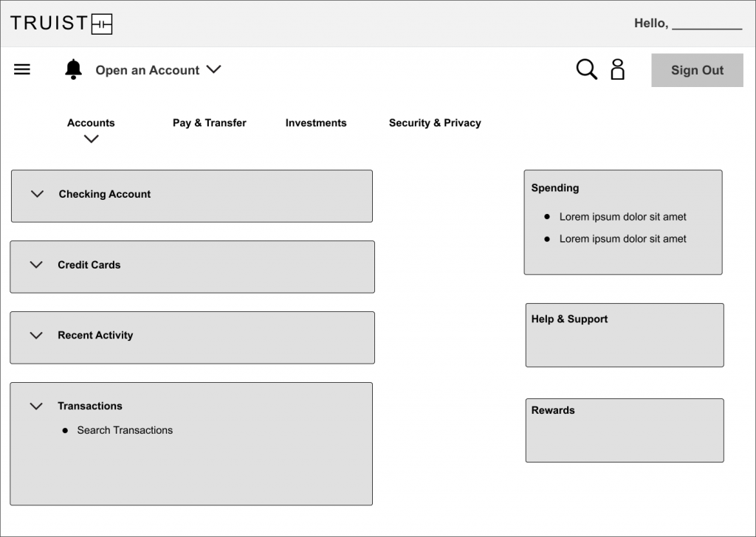This screenshot has width=756, height=537.
Task: Click the search magnifier icon
Action: tap(586, 69)
